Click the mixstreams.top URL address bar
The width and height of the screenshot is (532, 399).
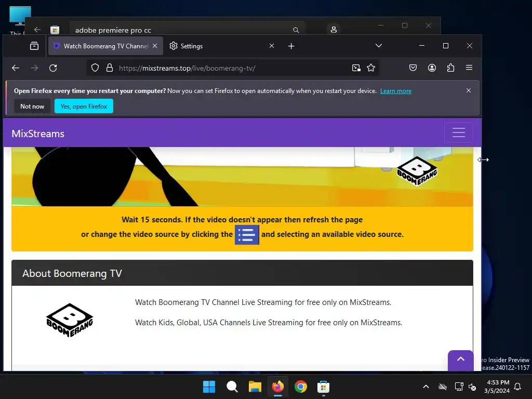pyautogui.click(x=233, y=68)
